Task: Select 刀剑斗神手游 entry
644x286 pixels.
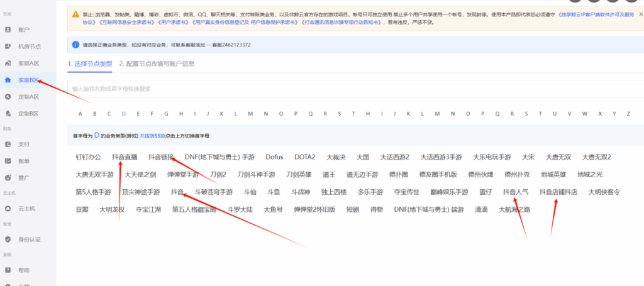Action: [x=257, y=174]
